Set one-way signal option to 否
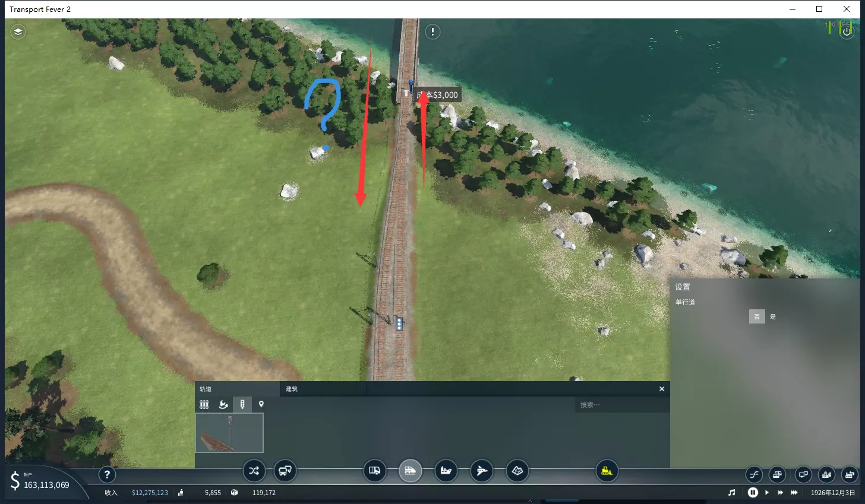 click(757, 316)
